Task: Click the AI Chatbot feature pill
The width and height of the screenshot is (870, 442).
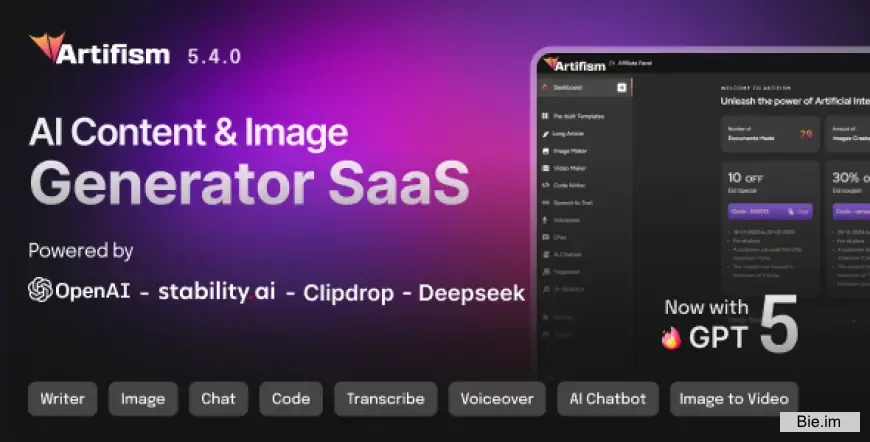Action: pos(608,399)
